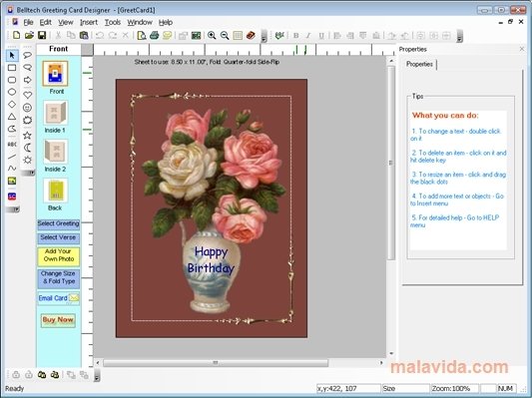Select the Back page thumbnail

click(x=55, y=191)
